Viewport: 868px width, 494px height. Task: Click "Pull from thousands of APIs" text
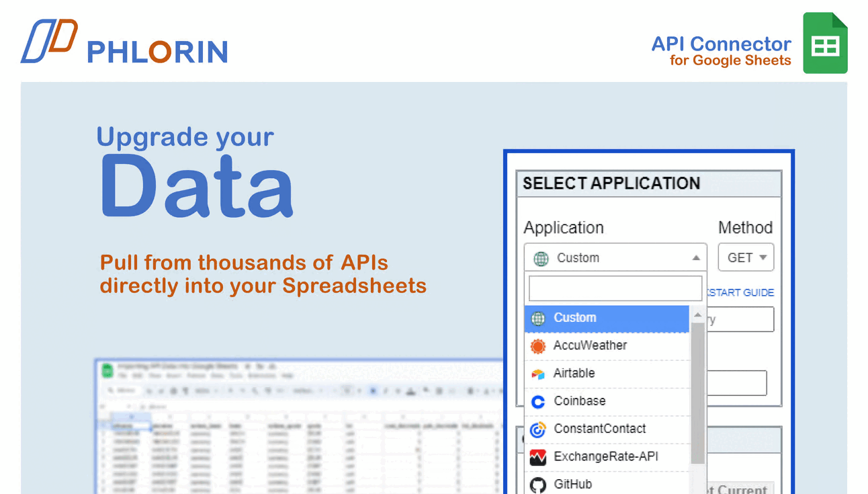click(244, 262)
